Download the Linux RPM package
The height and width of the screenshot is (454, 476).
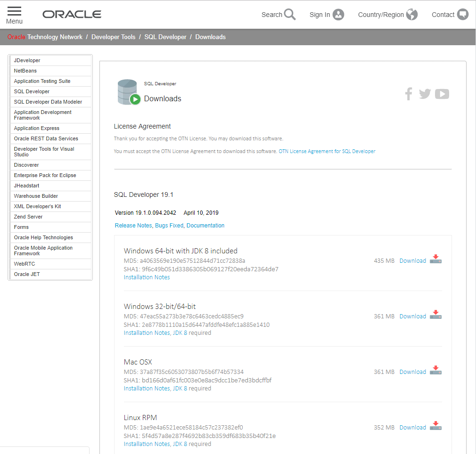click(412, 427)
